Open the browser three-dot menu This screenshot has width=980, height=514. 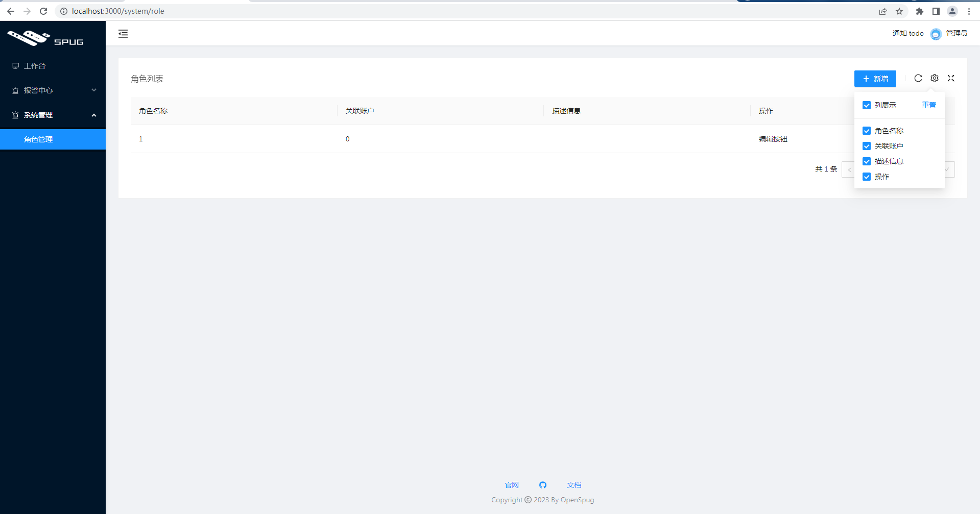(x=969, y=11)
